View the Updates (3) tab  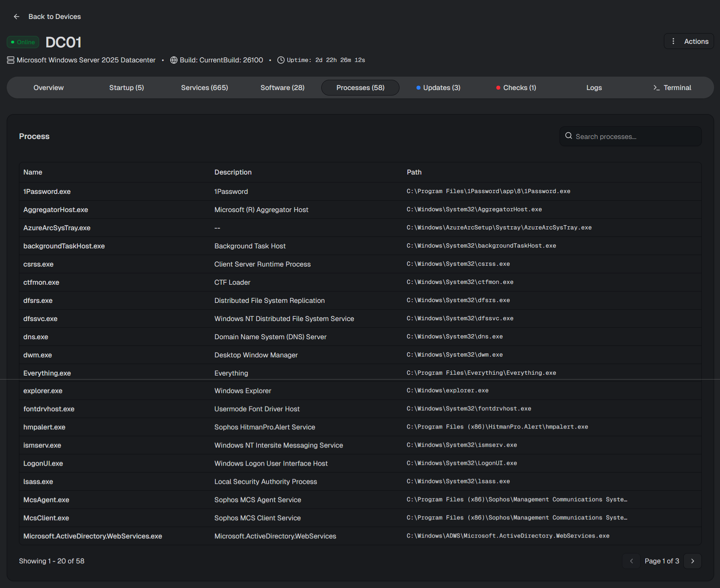coord(438,88)
